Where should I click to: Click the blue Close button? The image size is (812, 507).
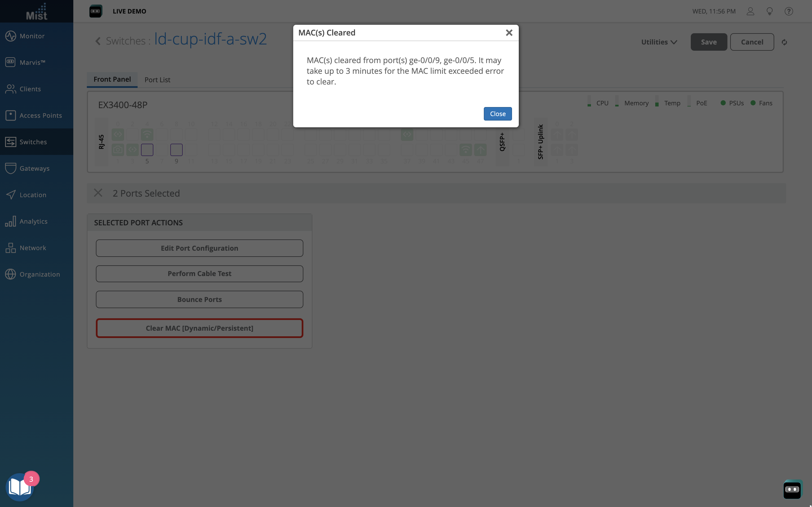(x=498, y=114)
